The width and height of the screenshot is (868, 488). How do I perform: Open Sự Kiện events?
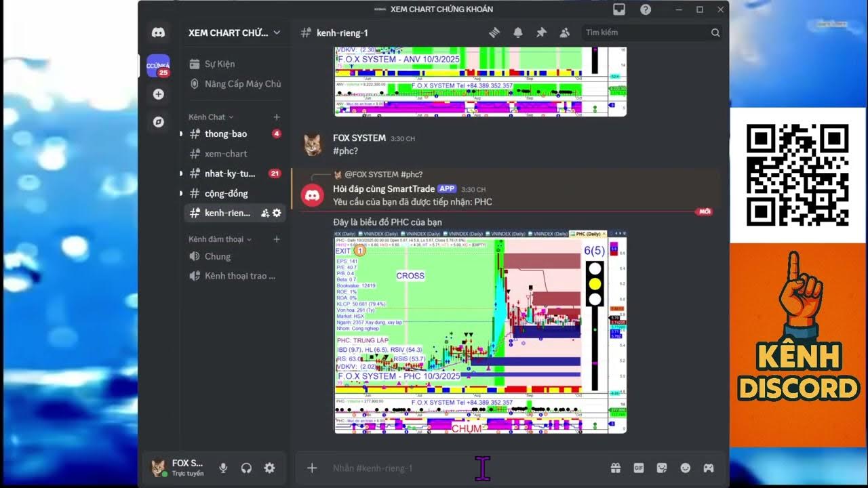click(234, 64)
